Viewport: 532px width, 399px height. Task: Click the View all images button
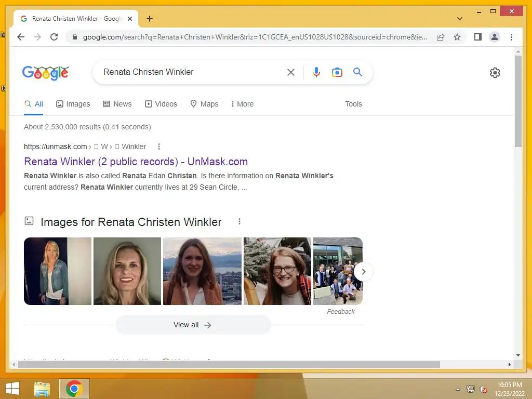click(x=193, y=325)
